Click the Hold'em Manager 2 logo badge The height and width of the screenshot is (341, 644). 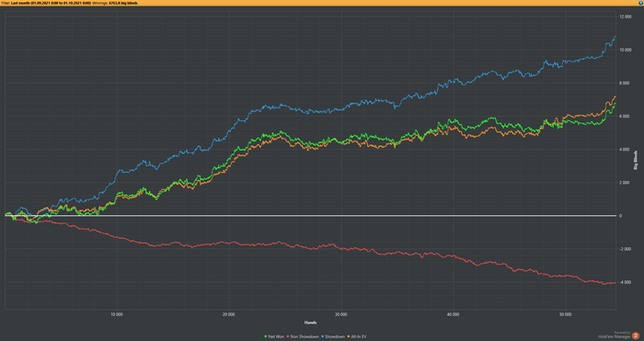click(x=636, y=335)
